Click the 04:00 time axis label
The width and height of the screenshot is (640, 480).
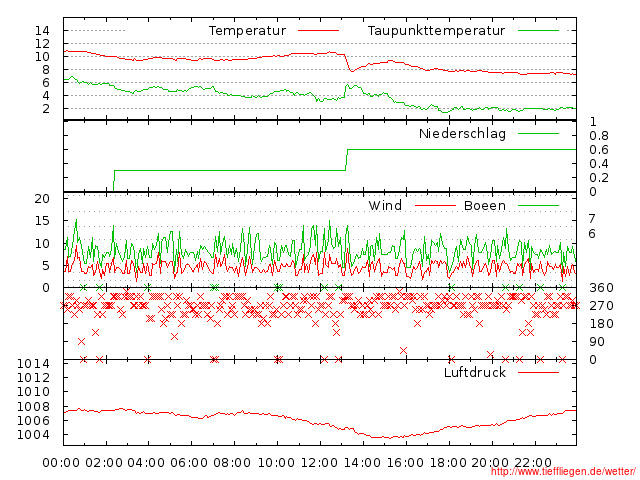click(x=147, y=463)
